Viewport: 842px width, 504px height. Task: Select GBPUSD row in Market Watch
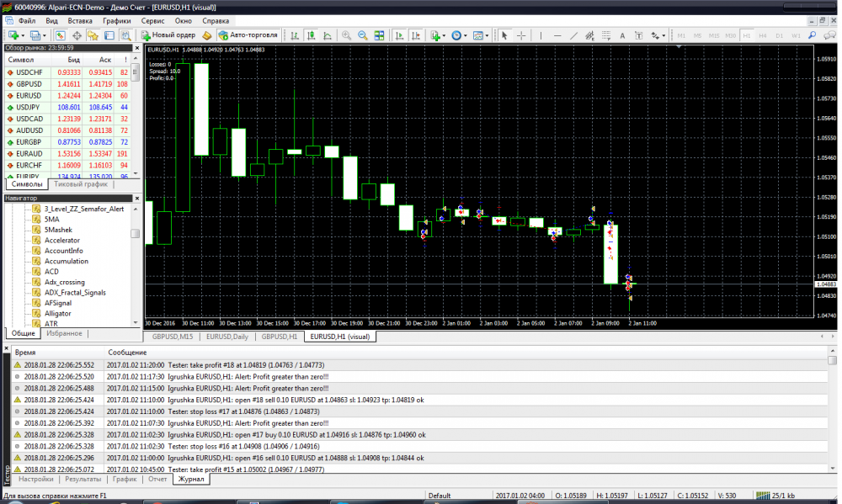point(67,84)
